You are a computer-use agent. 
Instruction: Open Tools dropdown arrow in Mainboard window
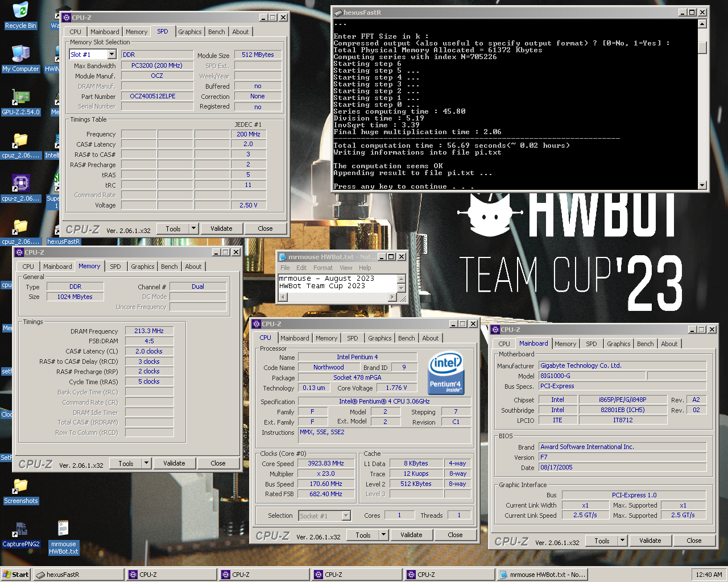(x=623, y=541)
